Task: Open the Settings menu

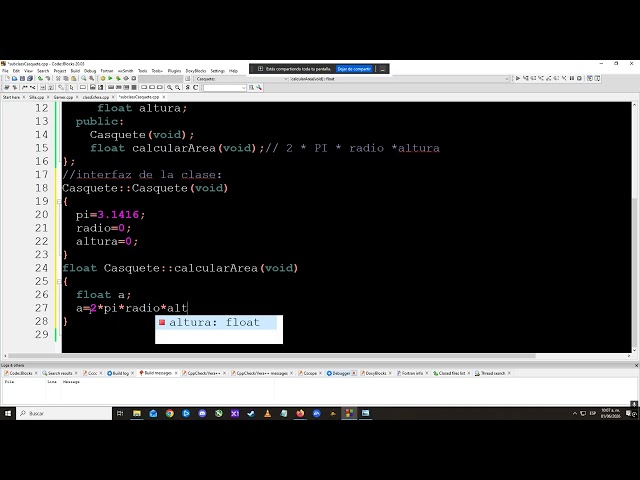Action: (x=218, y=71)
